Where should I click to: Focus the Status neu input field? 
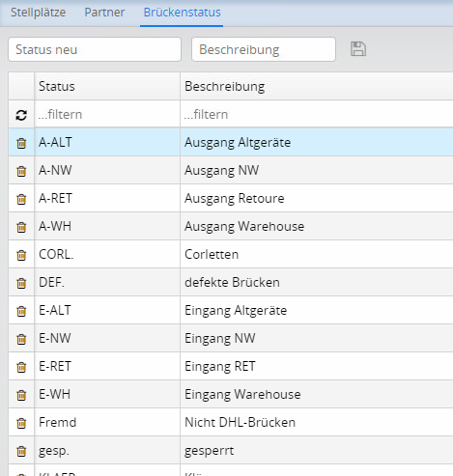pos(95,49)
